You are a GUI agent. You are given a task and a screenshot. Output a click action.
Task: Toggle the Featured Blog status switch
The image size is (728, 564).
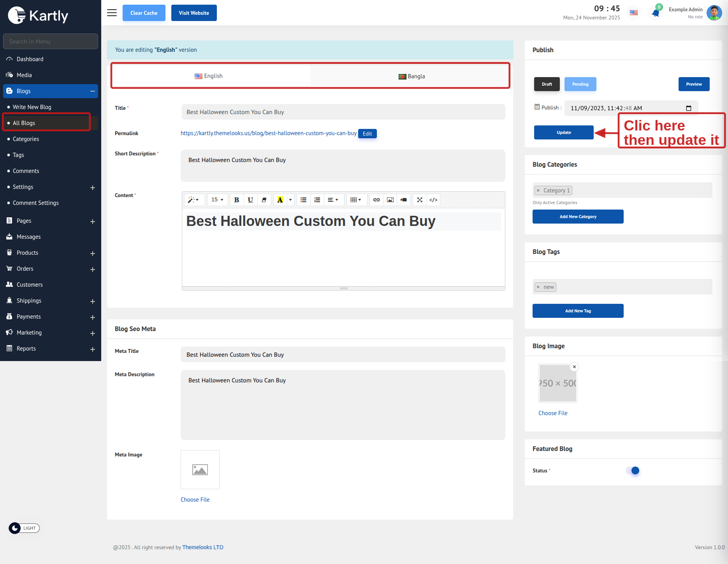pyautogui.click(x=633, y=471)
